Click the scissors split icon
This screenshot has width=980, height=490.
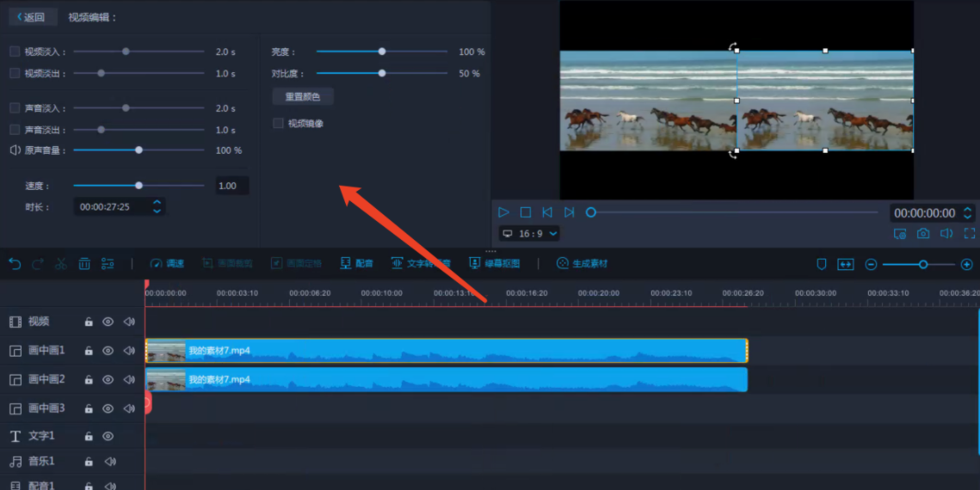pyautogui.click(x=61, y=264)
